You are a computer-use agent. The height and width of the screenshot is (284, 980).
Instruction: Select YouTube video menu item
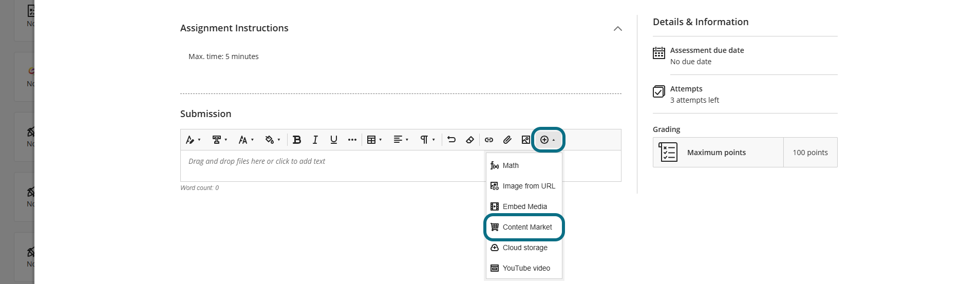(524, 268)
